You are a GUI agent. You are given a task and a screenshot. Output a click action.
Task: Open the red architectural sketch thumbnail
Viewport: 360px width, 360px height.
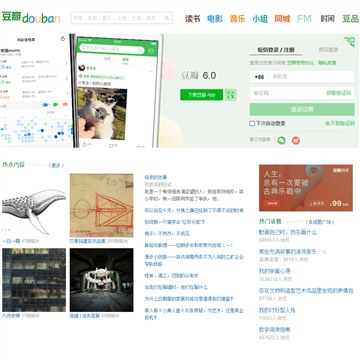pos(102,205)
